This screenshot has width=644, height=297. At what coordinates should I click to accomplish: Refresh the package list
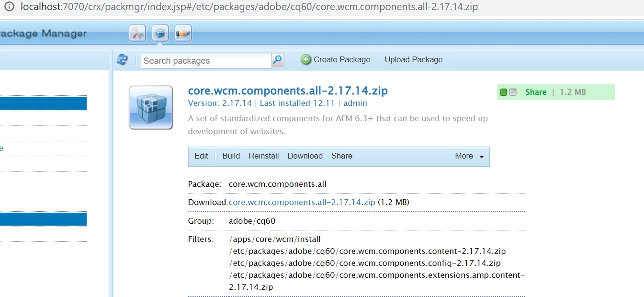point(123,60)
